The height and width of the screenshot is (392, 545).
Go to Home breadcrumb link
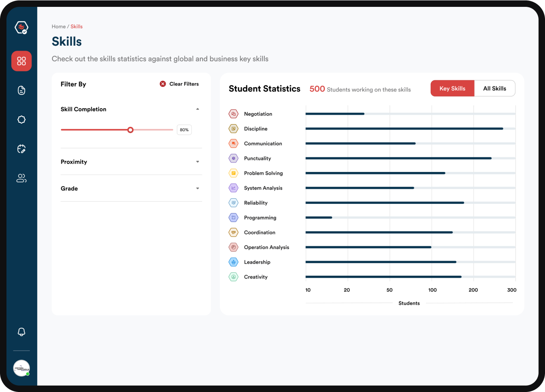point(59,27)
